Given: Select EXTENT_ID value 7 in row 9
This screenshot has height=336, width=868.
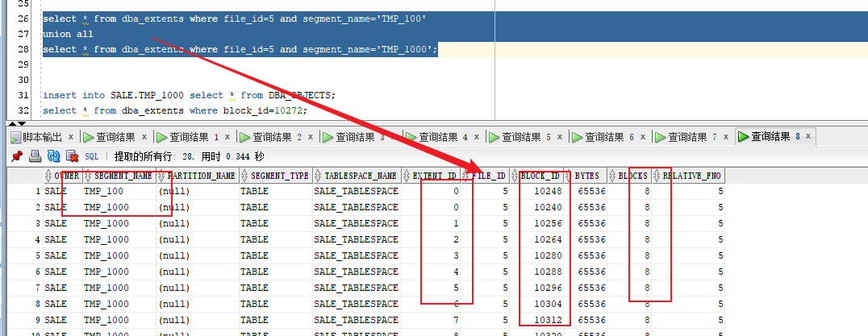Looking at the screenshot, I should [432, 319].
